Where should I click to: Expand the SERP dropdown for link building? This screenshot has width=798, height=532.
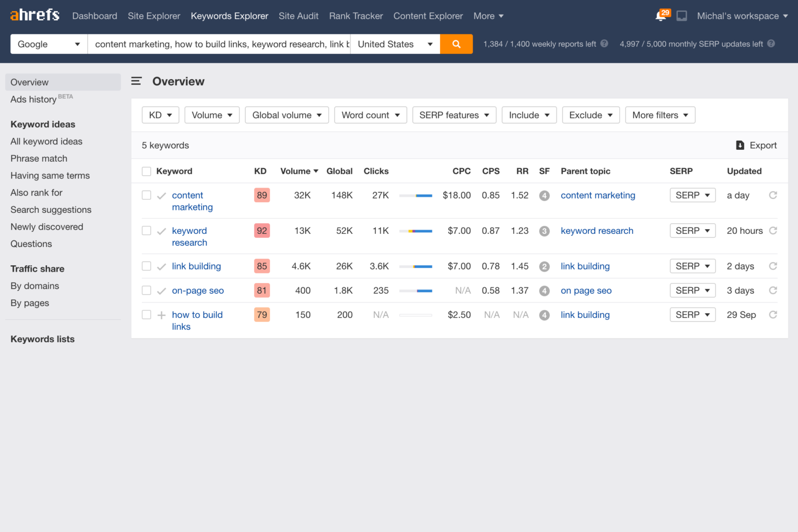pos(692,266)
